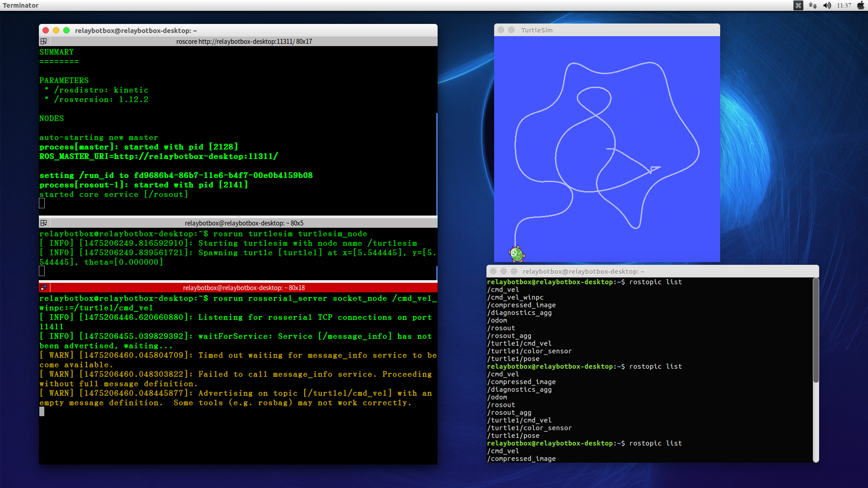The image size is (868, 488).
Task: Click the turtlesim pane grouping icon
Action: (44, 223)
